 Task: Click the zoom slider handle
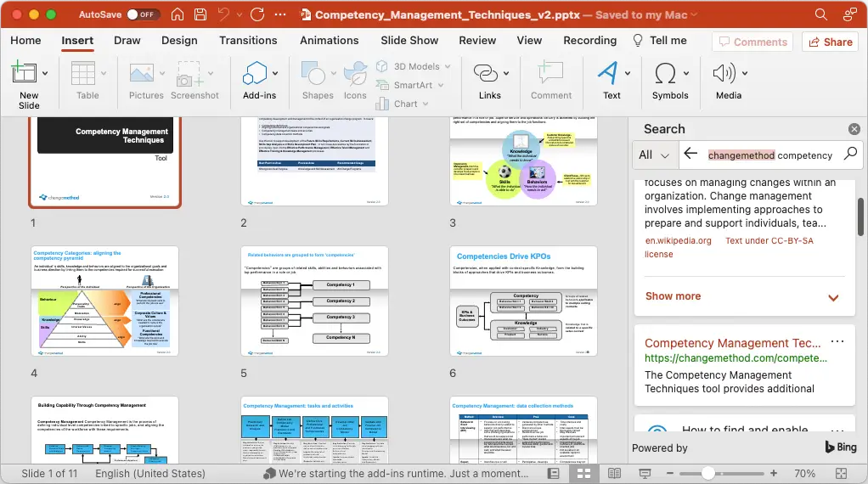point(708,474)
